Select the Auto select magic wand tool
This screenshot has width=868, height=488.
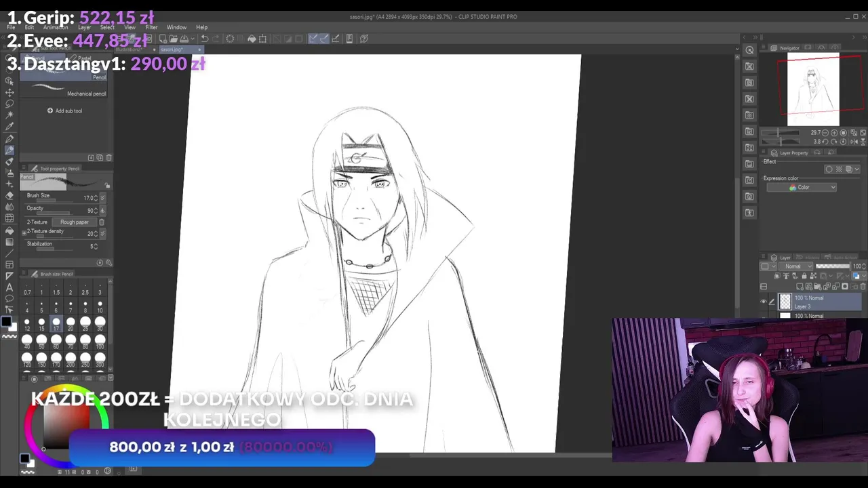pyautogui.click(x=9, y=115)
